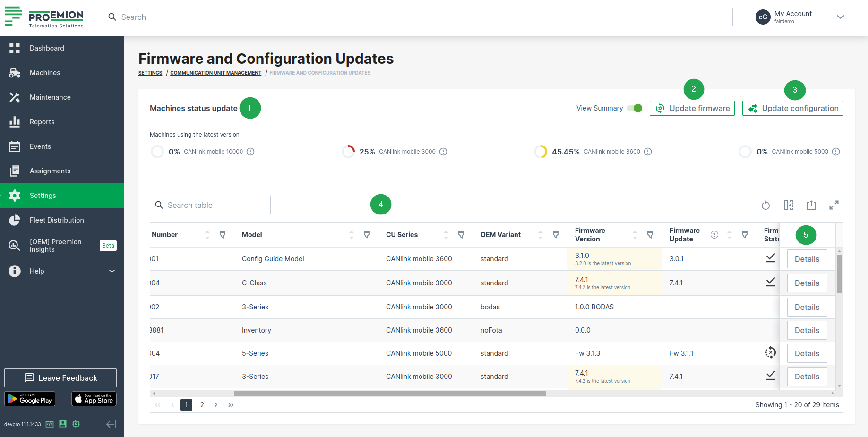
Task: Open Fleet Distribution in sidebar
Action: click(x=57, y=220)
